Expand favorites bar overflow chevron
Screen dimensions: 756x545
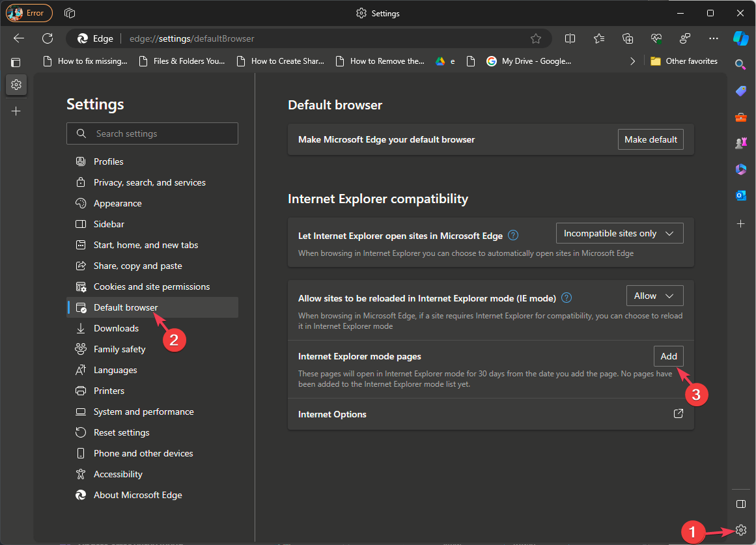(632, 61)
